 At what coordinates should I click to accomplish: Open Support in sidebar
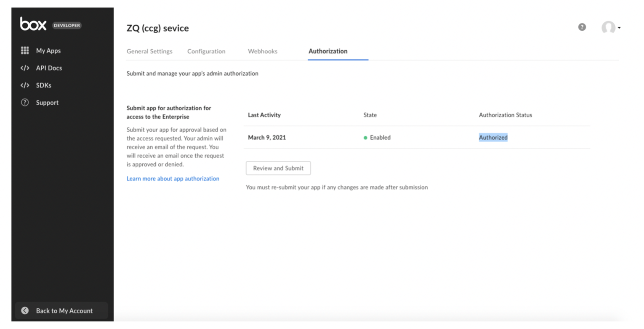(47, 102)
